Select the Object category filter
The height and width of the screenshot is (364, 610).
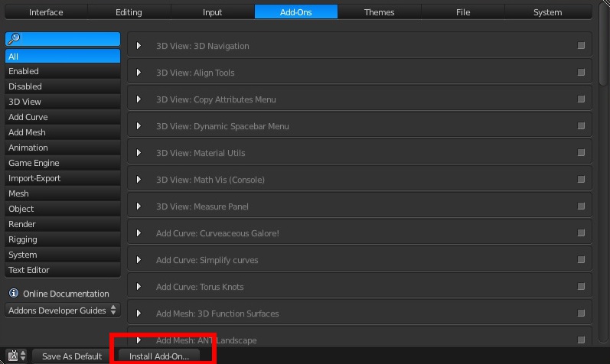[63, 209]
